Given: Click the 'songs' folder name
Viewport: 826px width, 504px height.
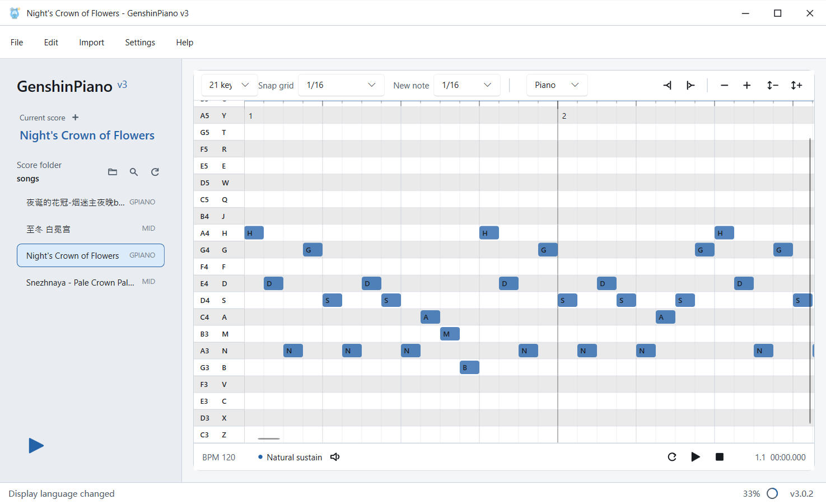Looking at the screenshot, I should tap(28, 179).
